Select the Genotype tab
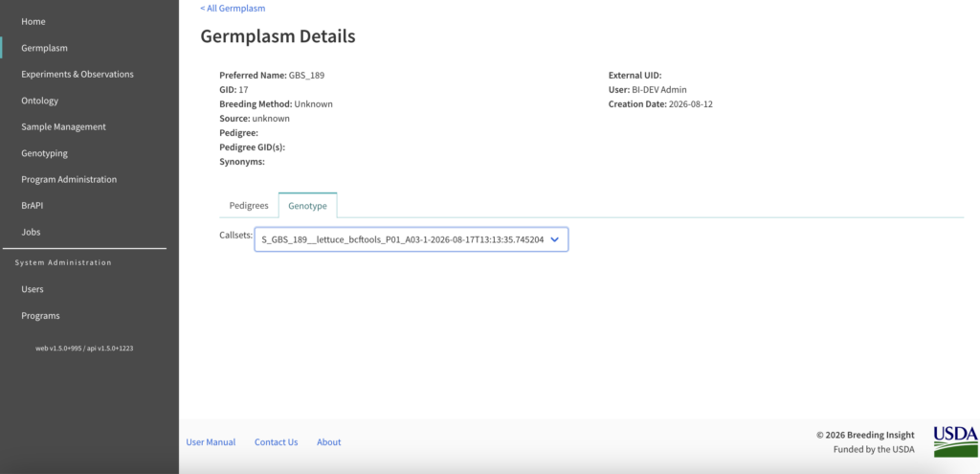This screenshot has height=474, width=980. pos(307,205)
